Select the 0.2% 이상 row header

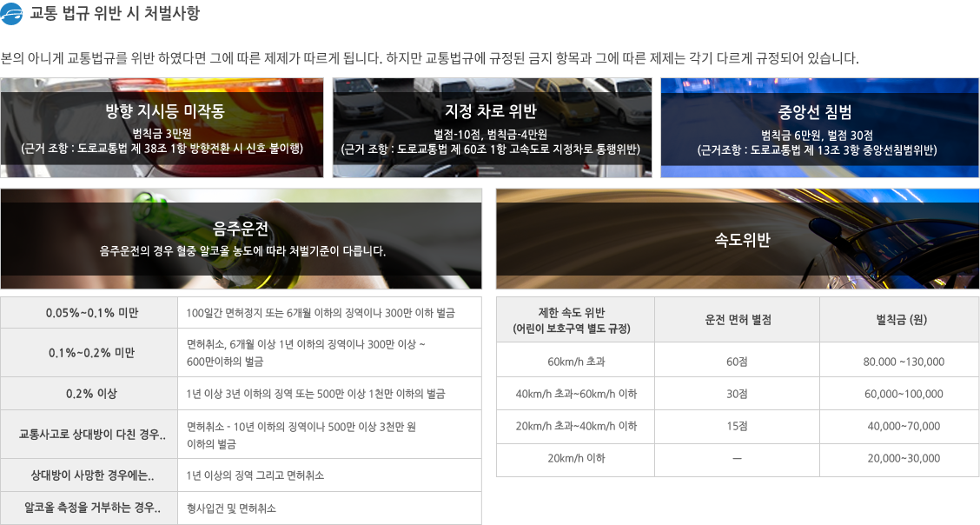click(x=89, y=394)
